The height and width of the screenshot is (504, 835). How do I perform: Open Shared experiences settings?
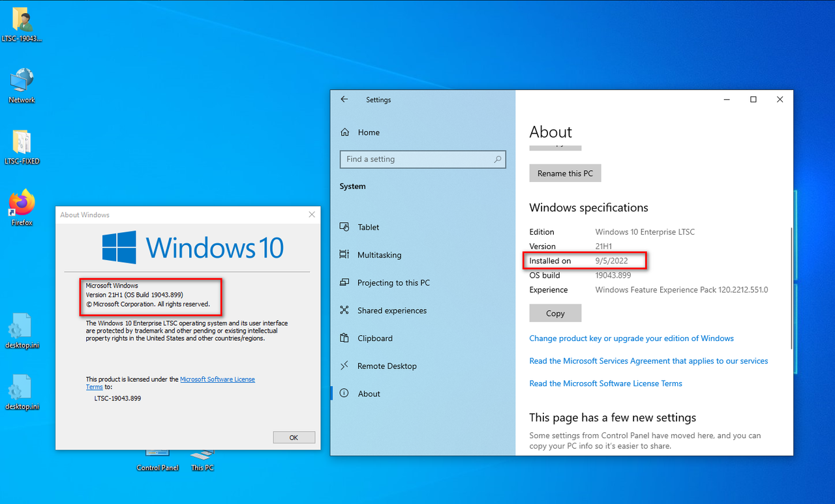click(423, 310)
